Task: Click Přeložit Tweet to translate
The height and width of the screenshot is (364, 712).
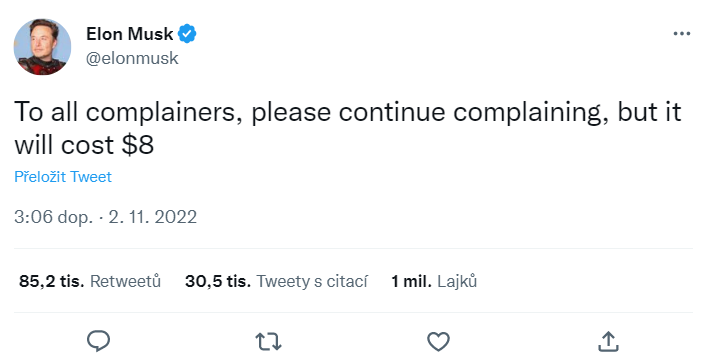Action: click(63, 177)
